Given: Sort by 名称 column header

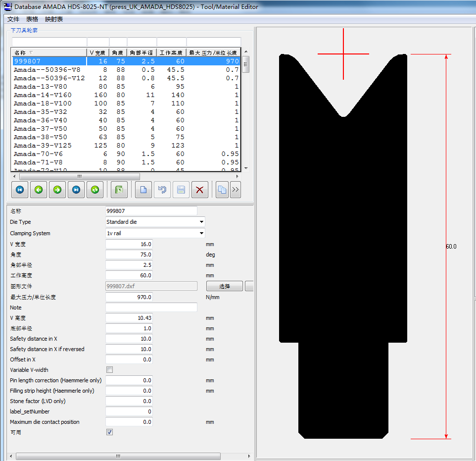Looking at the screenshot, I should click(49, 52).
